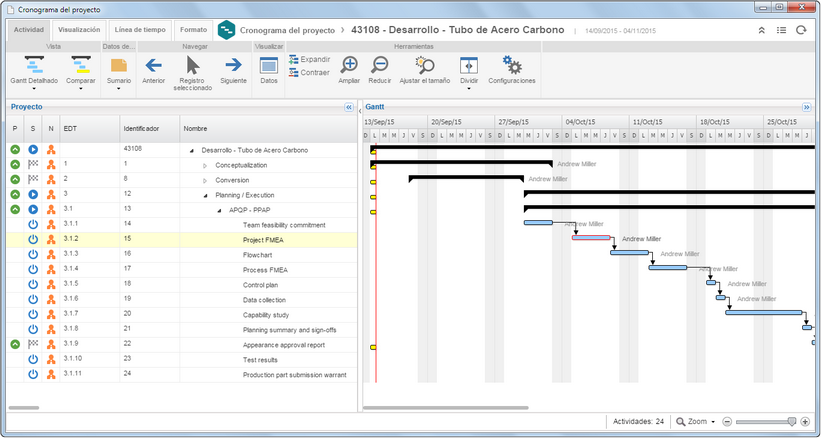Click the checkered flag icon of Conceptualization
This screenshot has height=438, width=821.
click(33, 164)
